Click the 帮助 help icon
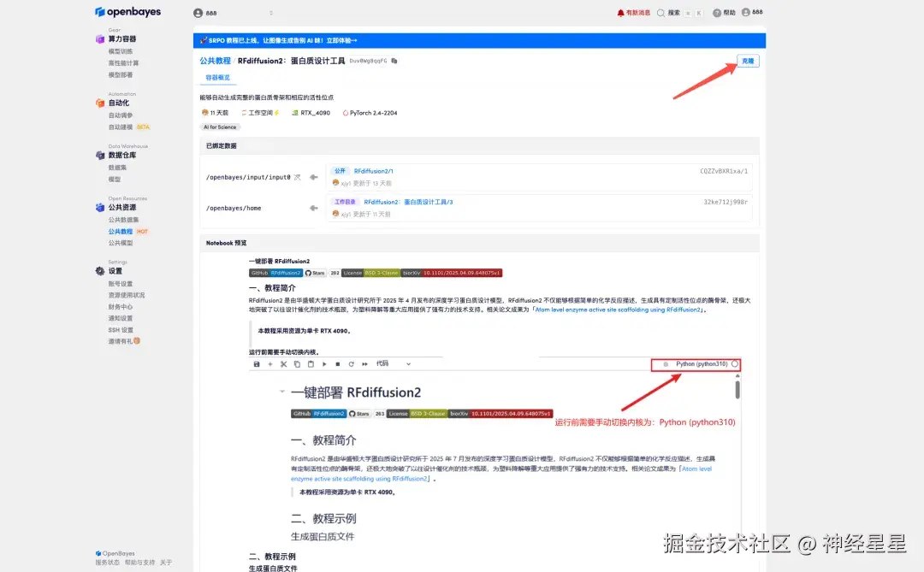924x572 pixels. click(x=717, y=12)
